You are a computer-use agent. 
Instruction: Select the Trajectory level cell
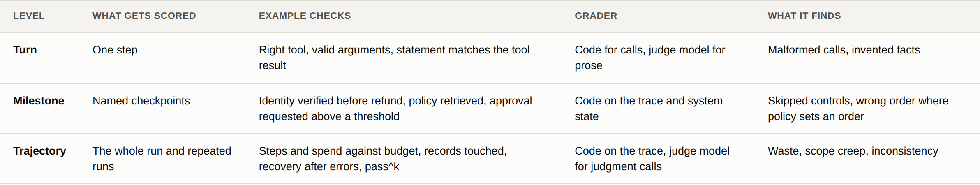click(x=39, y=151)
